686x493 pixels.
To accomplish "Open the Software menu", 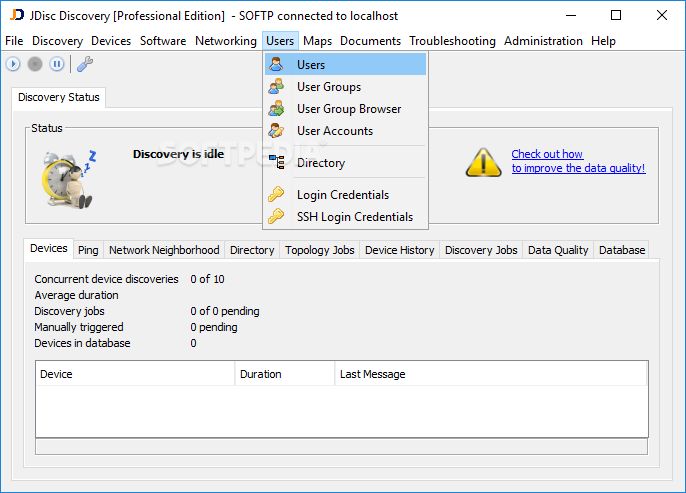I will 163,41.
